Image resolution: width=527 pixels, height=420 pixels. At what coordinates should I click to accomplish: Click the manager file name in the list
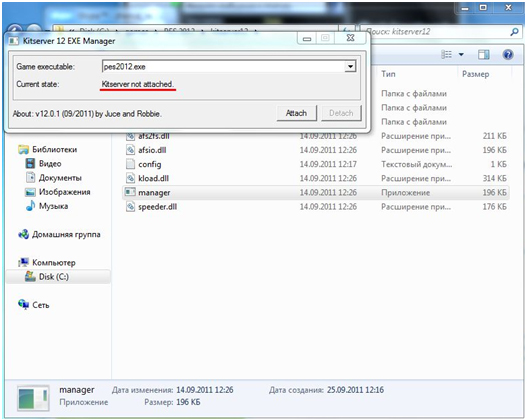154,193
